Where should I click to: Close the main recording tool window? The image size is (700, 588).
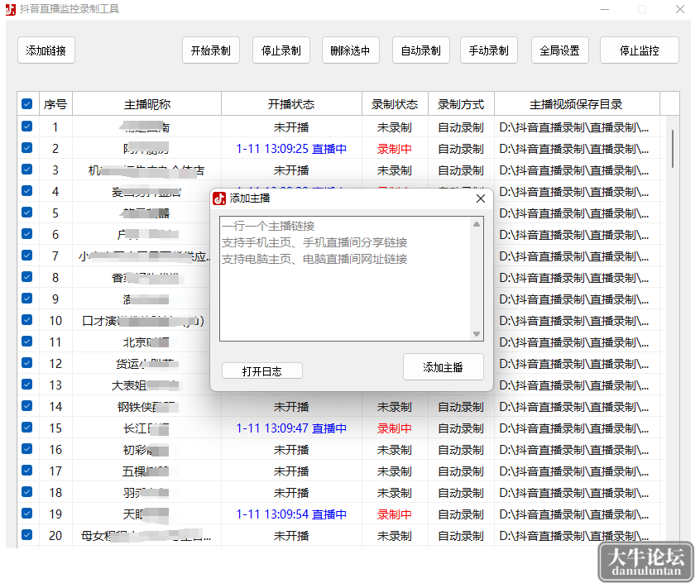click(x=680, y=9)
